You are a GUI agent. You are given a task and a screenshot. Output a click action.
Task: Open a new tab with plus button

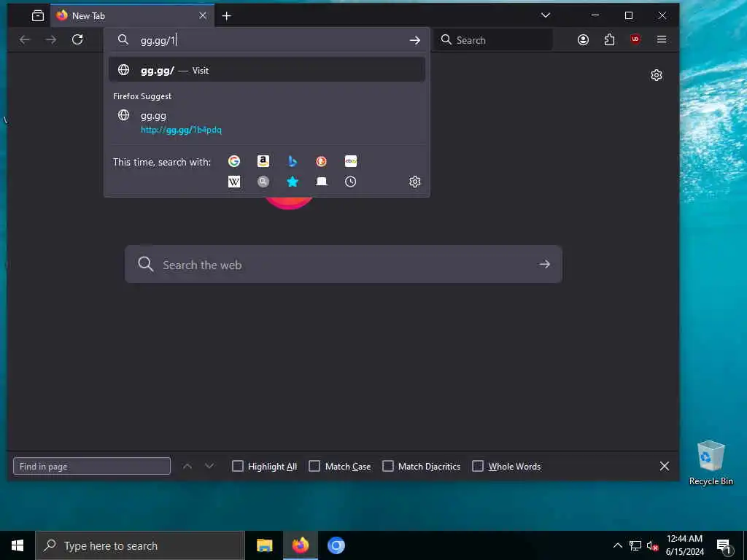click(x=227, y=16)
